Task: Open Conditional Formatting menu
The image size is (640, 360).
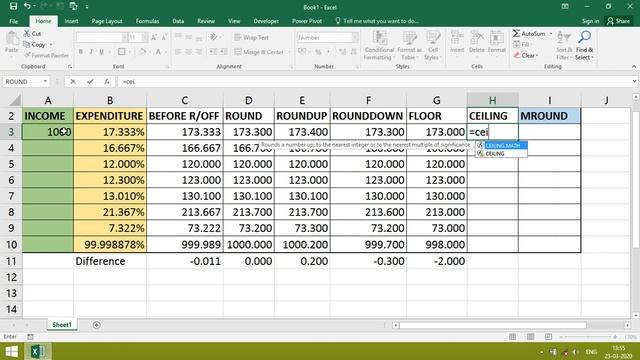Action: click(x=379, y=46)
